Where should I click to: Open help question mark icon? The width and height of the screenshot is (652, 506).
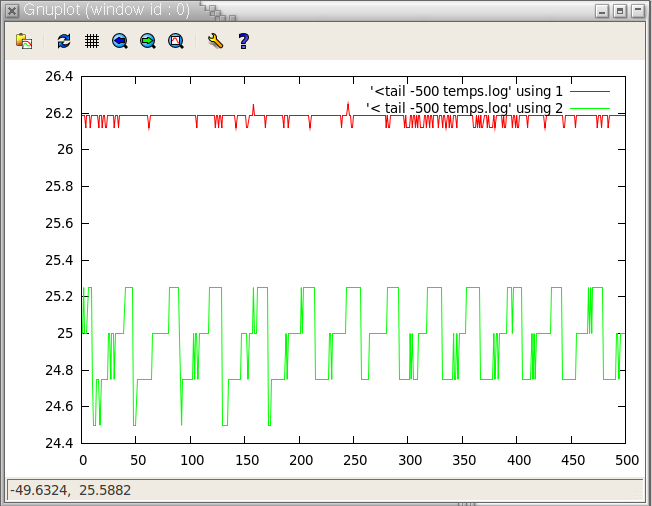[x=244, y=41]
